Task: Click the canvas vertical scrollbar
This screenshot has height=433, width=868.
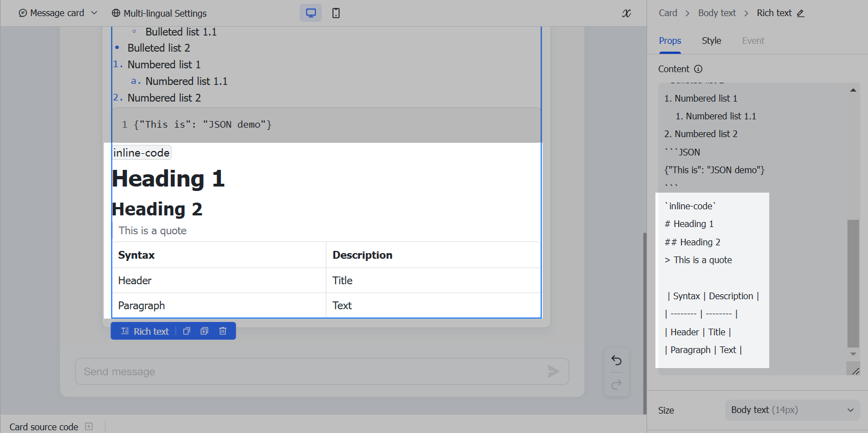Action: point(644,323)
